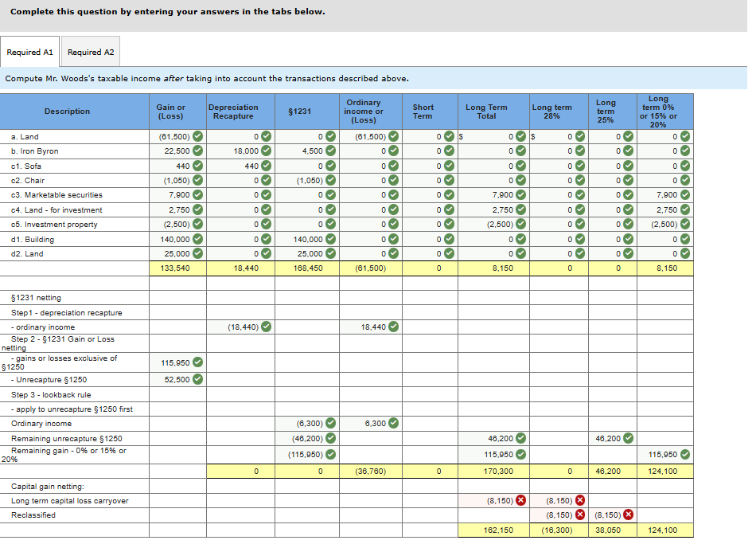Click the 'Step 3 - lookback rule' label

pyautogui.click(x=51, y=395)
